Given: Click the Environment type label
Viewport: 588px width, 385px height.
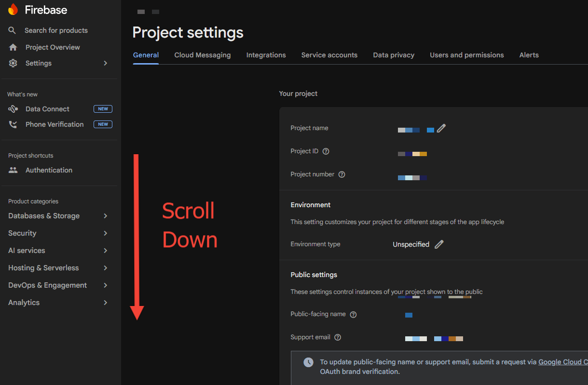Looking at the screenshot, I should (315, 244).
